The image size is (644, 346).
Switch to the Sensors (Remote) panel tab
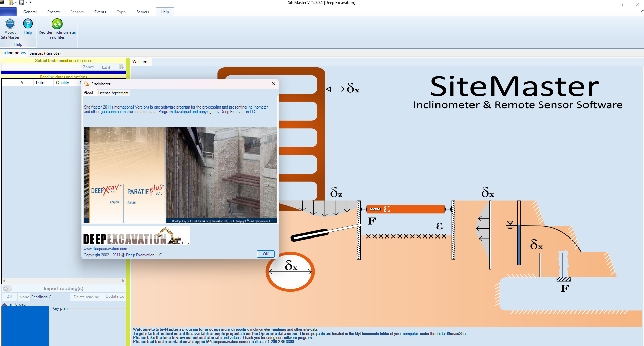(45, 53)
